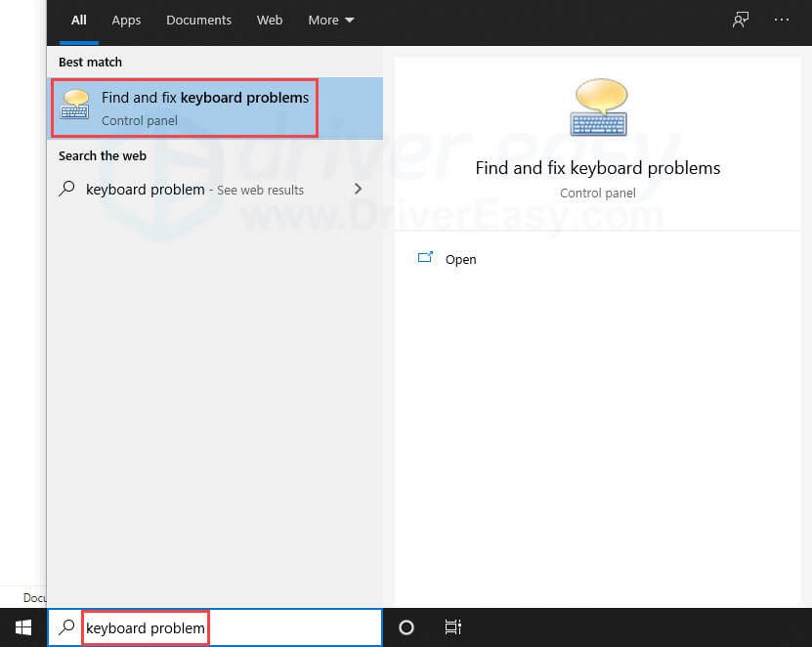Expand web result using the chevron arrow
Viewport: 812px width, 647px height.
tap(358, 190)
